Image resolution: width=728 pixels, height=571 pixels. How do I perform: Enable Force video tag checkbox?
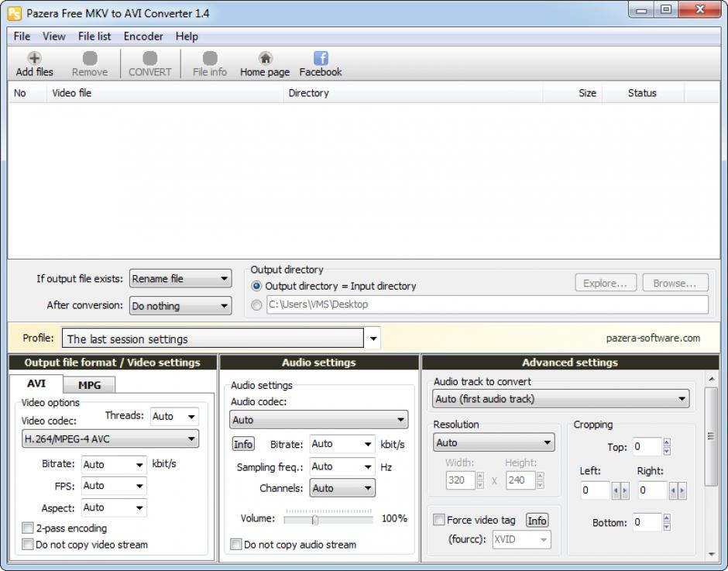coord(438,520)
